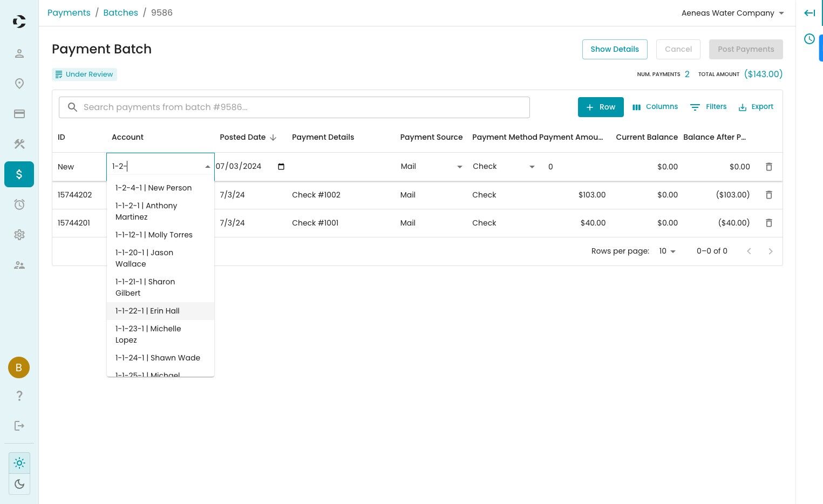Open the alarm clock icon in sidebar
Screen dimensions: 823x504
pos(19,205)
